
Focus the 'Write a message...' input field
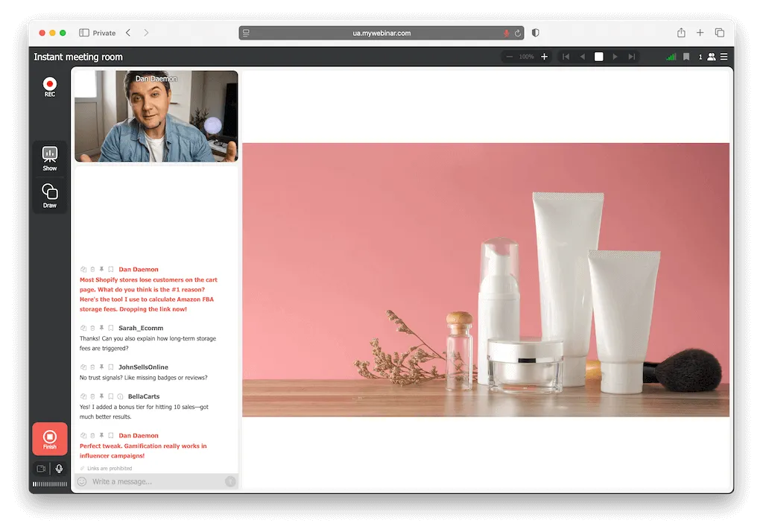(156, 481)
